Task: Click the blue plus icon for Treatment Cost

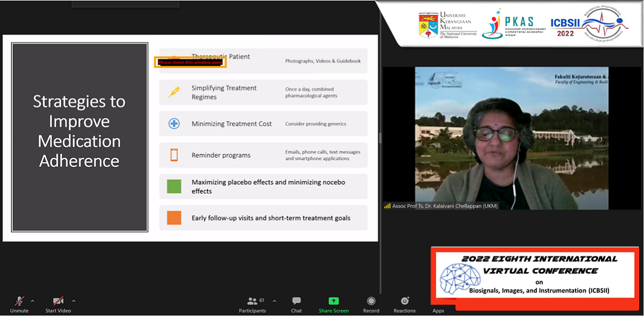Action: click(x=174, y=124)
